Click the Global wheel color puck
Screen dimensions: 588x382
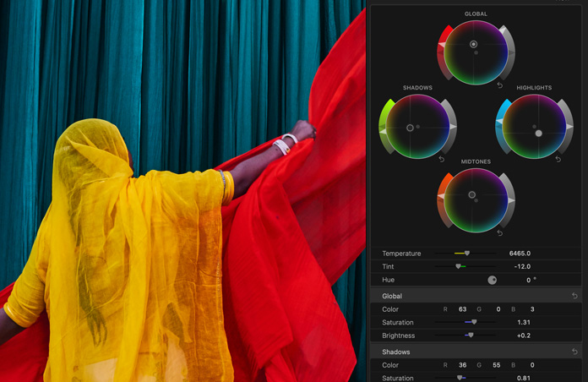click(x=474, y=44)
